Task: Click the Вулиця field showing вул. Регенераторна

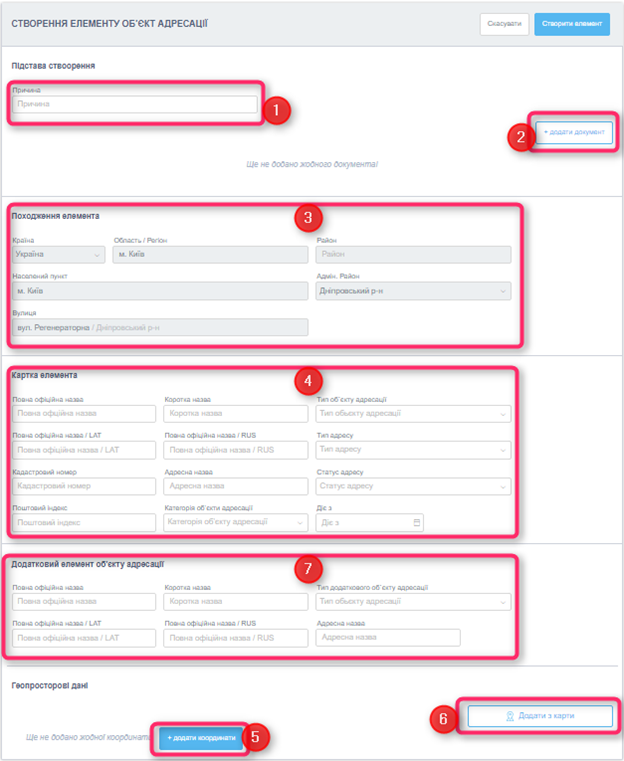Action: coord(160,327)
